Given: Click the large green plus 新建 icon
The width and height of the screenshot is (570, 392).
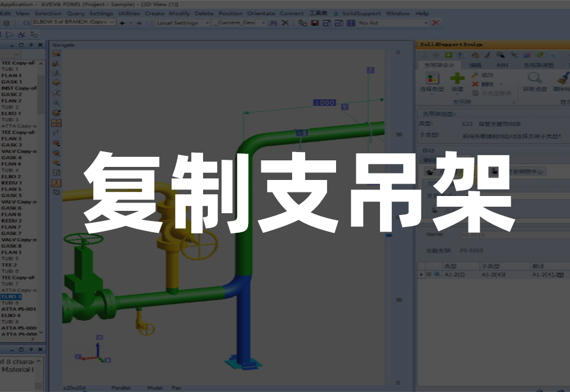Looking at the screenshot, I should [x=457, y=78].
